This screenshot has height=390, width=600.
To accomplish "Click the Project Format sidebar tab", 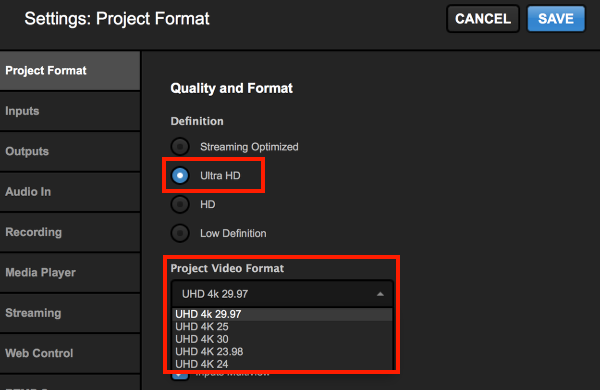I will click(x=70, y=71).
